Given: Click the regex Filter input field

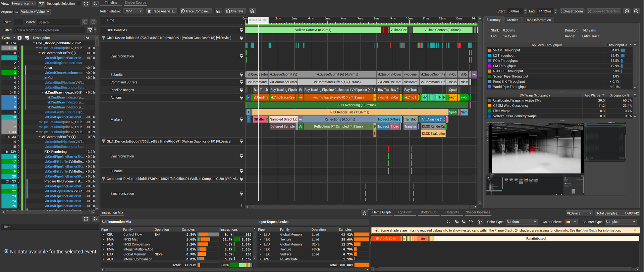Looking at the screenshot, I should point(50,30).
